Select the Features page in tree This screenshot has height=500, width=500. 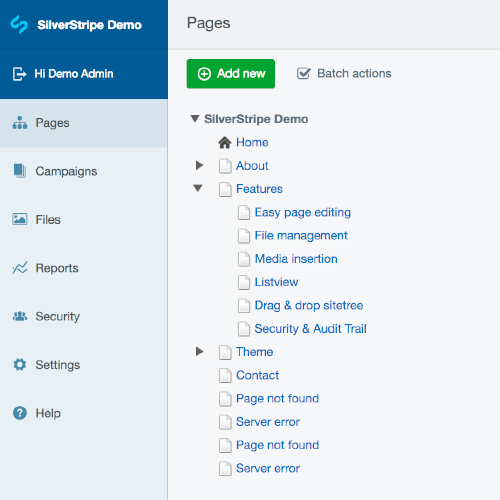(259, 189)
